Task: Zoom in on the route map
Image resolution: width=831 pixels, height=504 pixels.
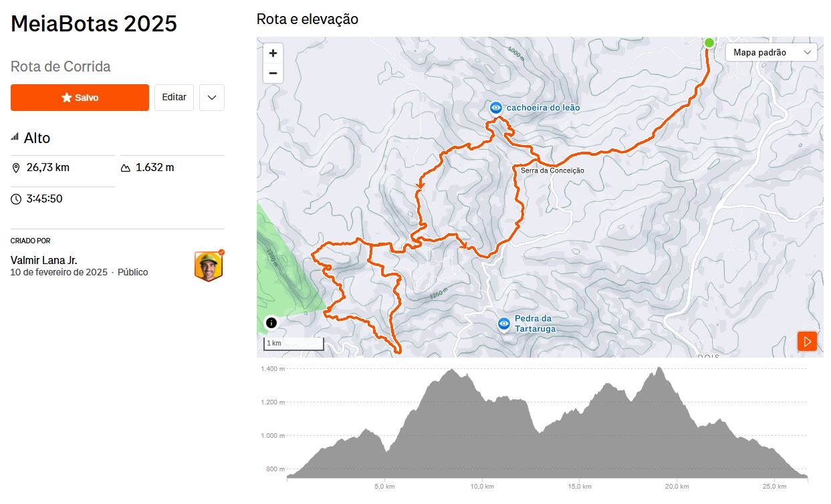Action: click(273, 53)
